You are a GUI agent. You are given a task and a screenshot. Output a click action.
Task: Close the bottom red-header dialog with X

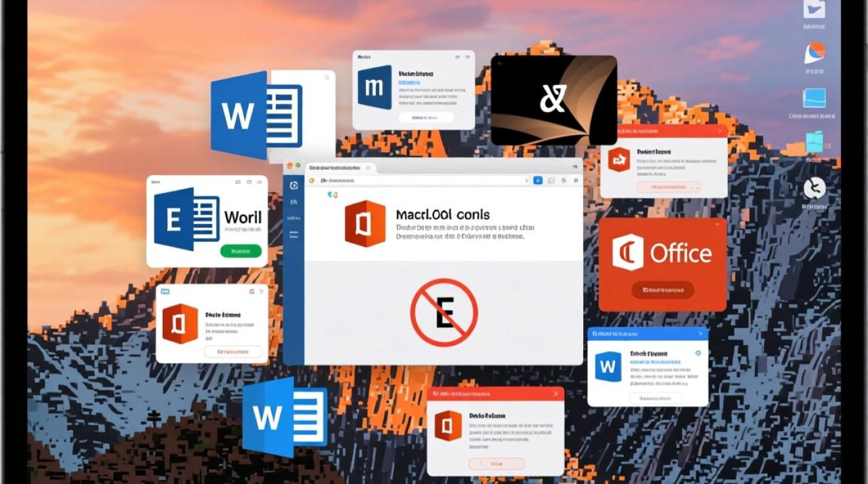[555, 394]
